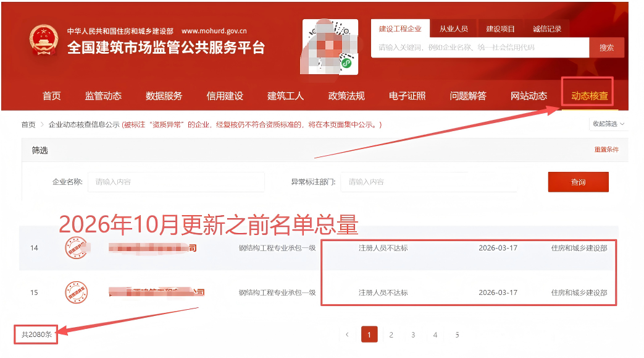Screen dimensions: 644x358
Task: Go to page 3
Action: click(x=413, y=335)
